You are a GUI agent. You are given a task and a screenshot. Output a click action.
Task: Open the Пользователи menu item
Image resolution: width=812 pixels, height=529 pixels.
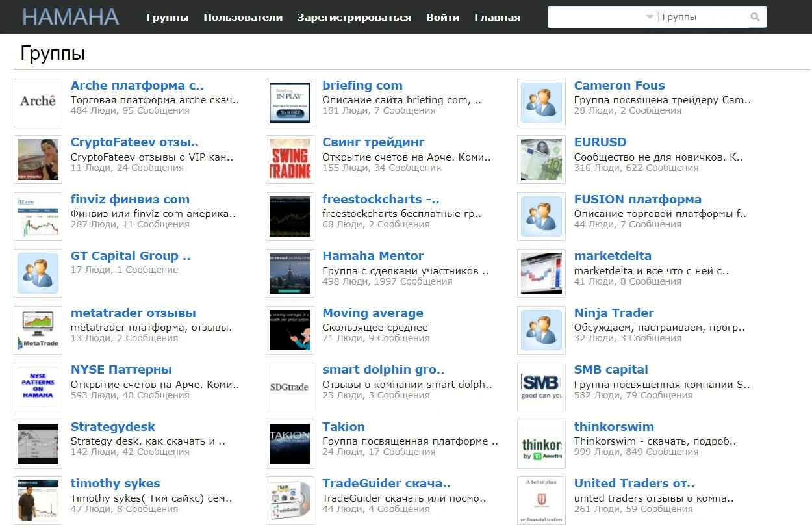coord(243,18)
